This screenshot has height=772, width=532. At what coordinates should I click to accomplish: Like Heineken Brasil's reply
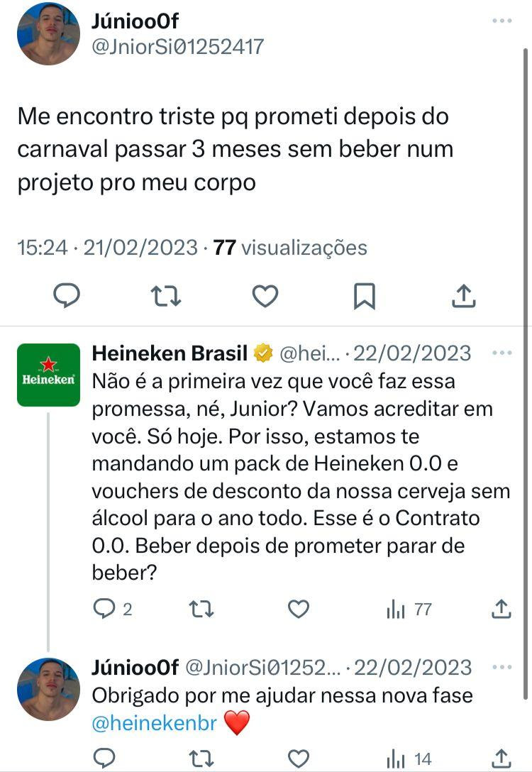[x=299, y=608]
